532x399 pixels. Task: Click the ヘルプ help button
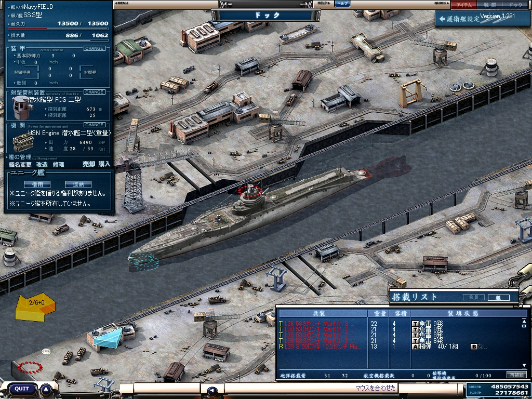pyautogui.click(x=342, y=4)
